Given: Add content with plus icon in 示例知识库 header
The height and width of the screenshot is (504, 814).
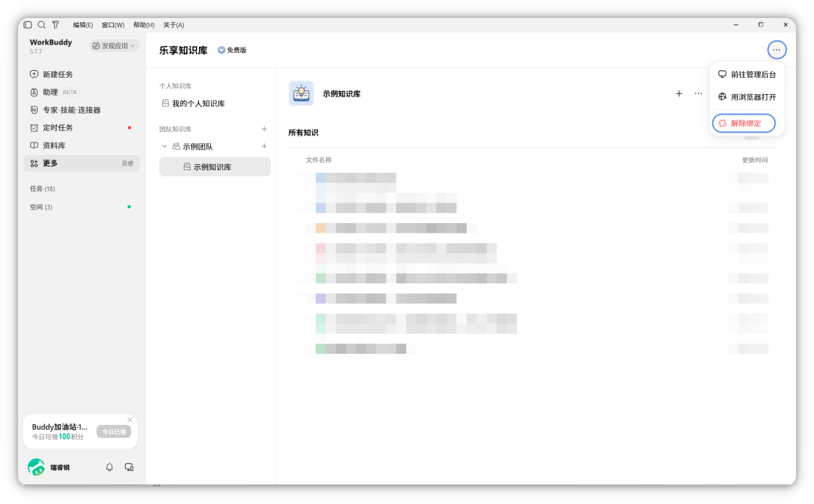Looking at the screenshot, I should (x=679, y=93).
